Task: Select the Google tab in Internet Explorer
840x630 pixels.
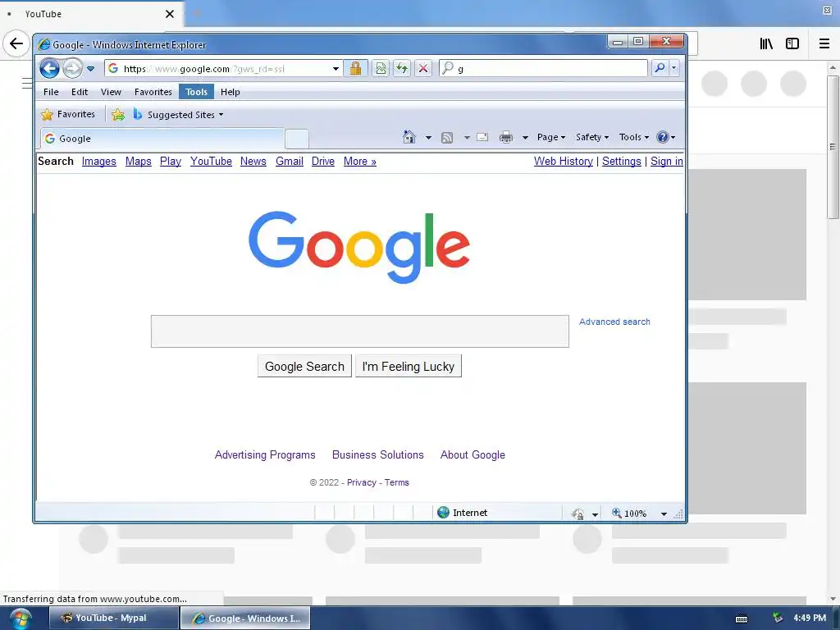Action: click(x=162, y=139)
